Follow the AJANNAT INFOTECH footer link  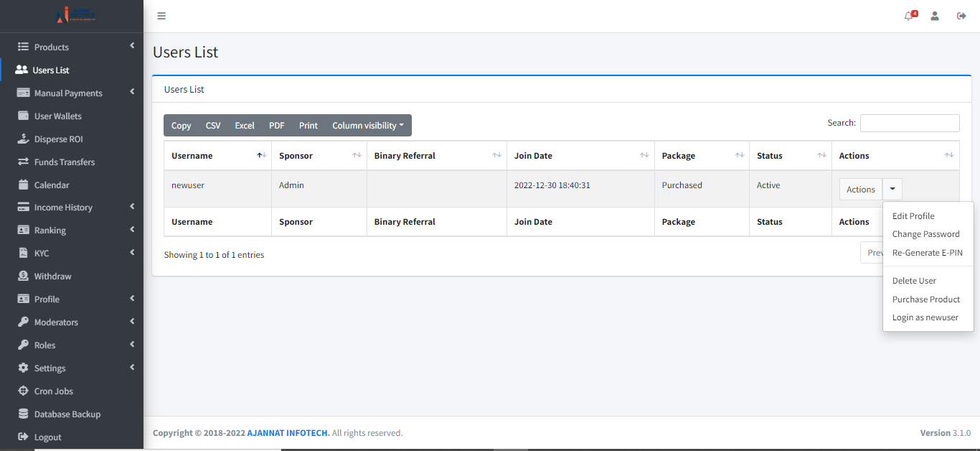[288, 433]
